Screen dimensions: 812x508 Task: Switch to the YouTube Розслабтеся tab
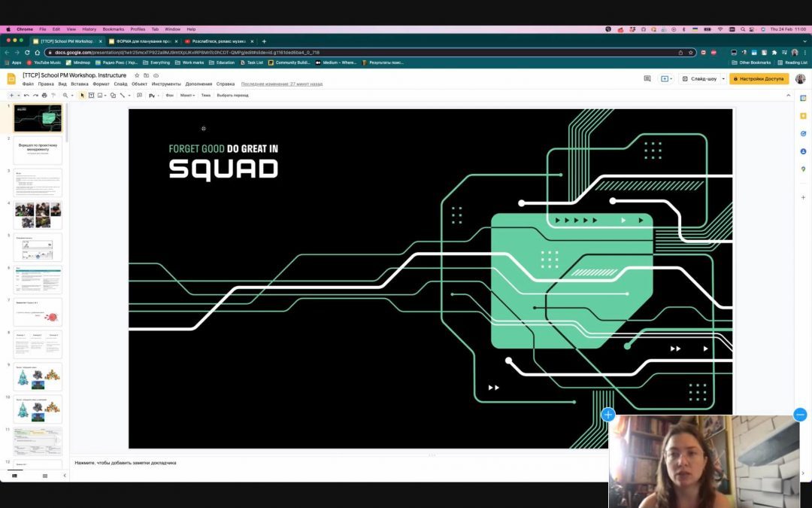tap(220, 41)
